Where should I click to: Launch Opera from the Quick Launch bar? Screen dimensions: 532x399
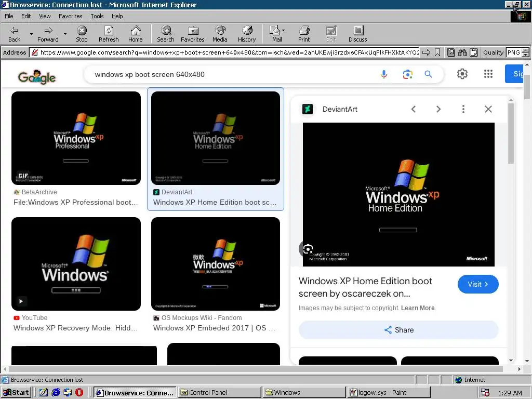pos(79,393)
